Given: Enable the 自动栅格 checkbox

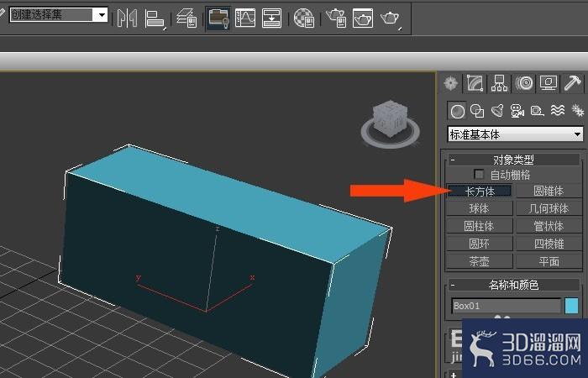Looking at the screenshot, I should (479, 175).
